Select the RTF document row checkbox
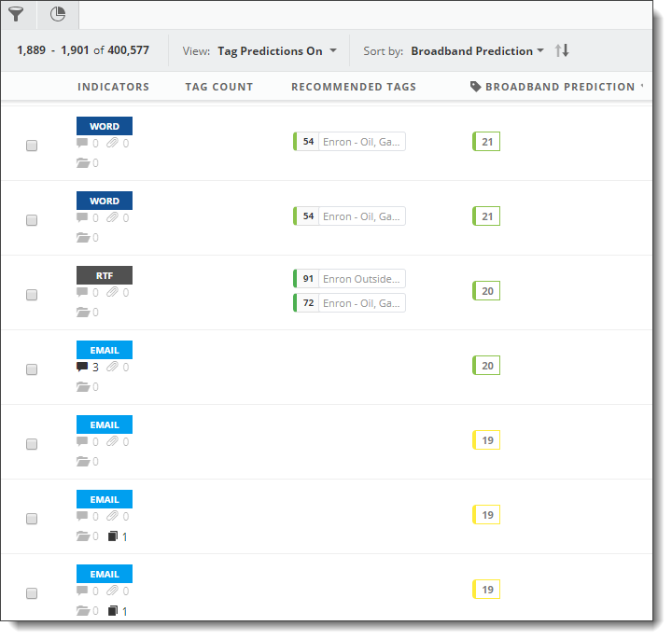Image resolution: width=672 pixels, height=640 pixels. pyautogui.click(x=32, y=295)
